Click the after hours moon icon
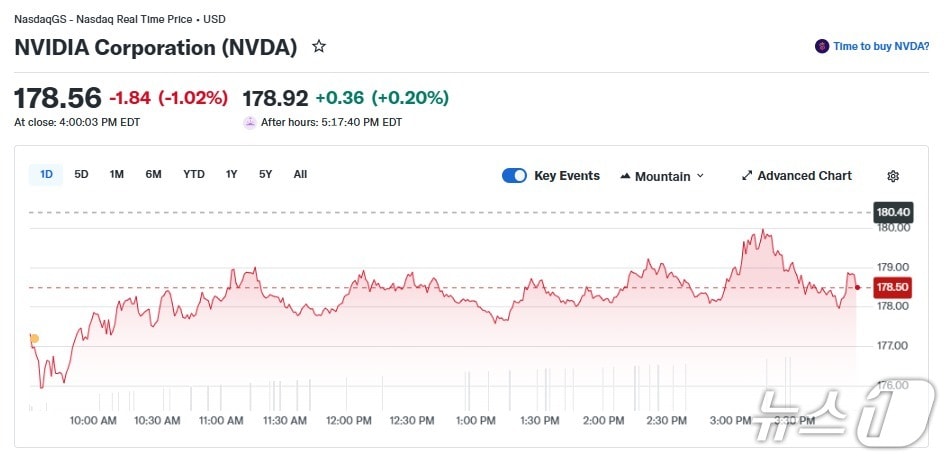This screenshot has width=949, height=461. tap(249, 123)
